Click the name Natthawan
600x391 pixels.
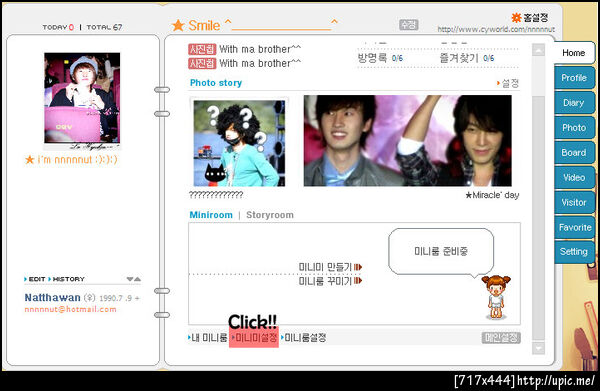coord(52,298)
